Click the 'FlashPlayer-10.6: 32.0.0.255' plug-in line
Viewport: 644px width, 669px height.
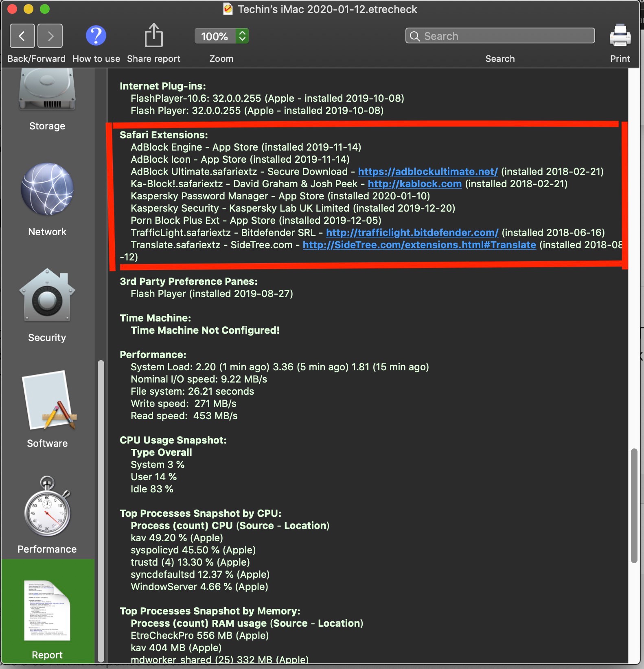coord(267,98)
